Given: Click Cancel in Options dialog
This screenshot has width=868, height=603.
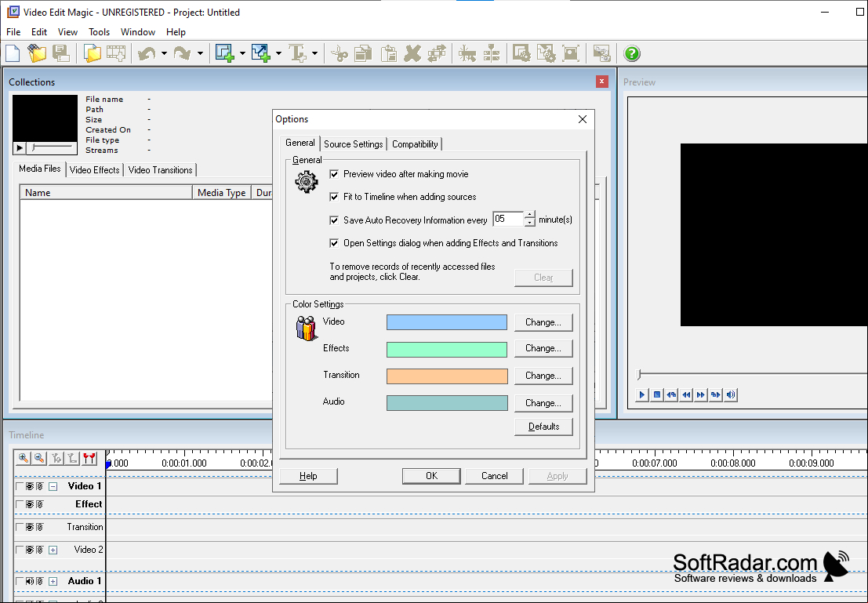Looking at the screenshot, I should [494, 476].
